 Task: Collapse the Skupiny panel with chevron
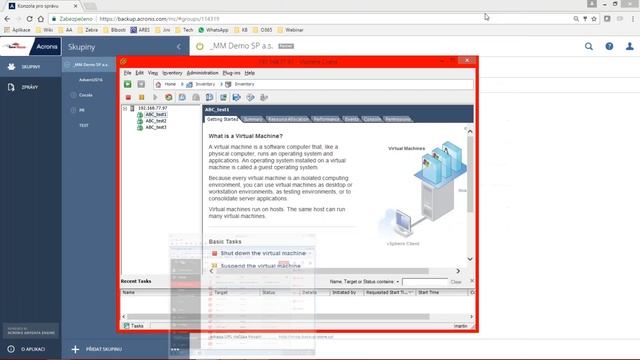pos(179,47)
